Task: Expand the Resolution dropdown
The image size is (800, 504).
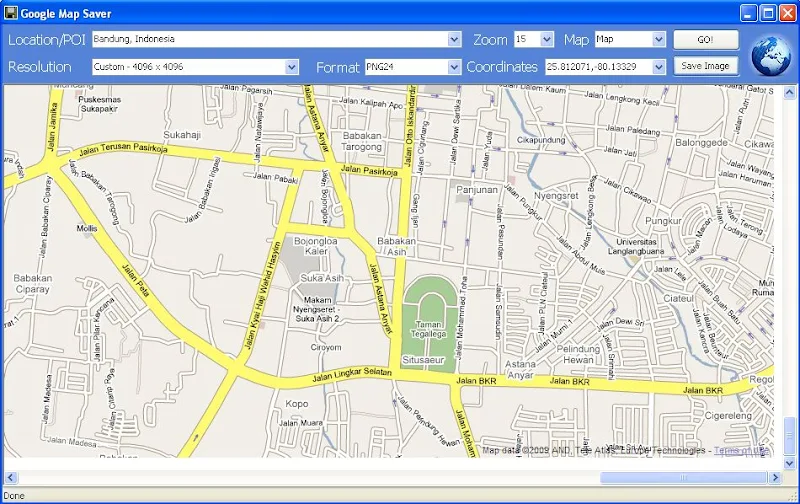Action: click(x=292, y=67)
